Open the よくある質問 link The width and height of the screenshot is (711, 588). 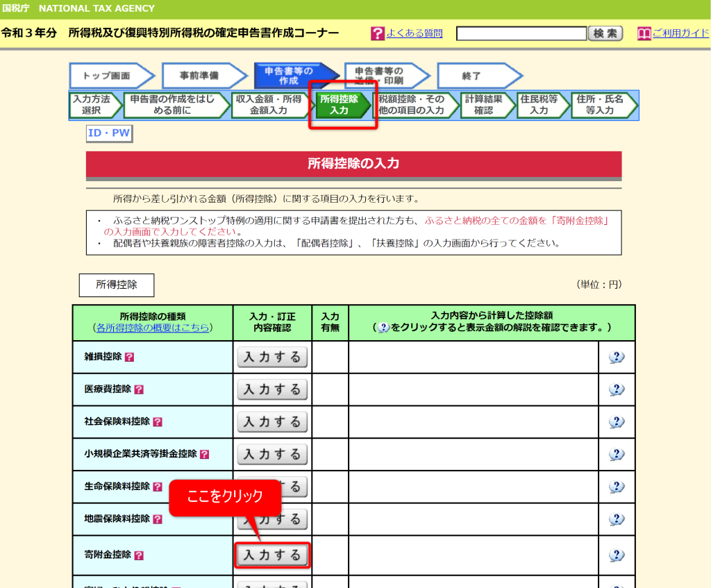(415, 33)
